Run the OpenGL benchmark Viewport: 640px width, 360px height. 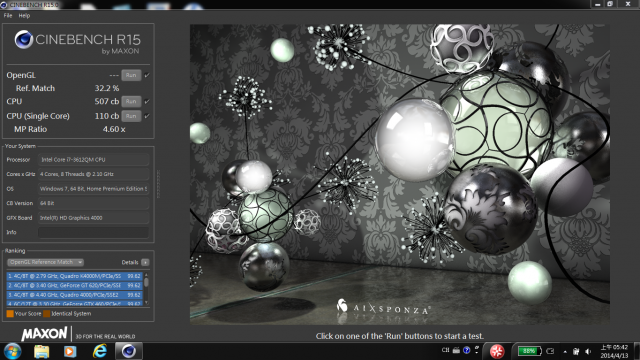coord(131,75)
